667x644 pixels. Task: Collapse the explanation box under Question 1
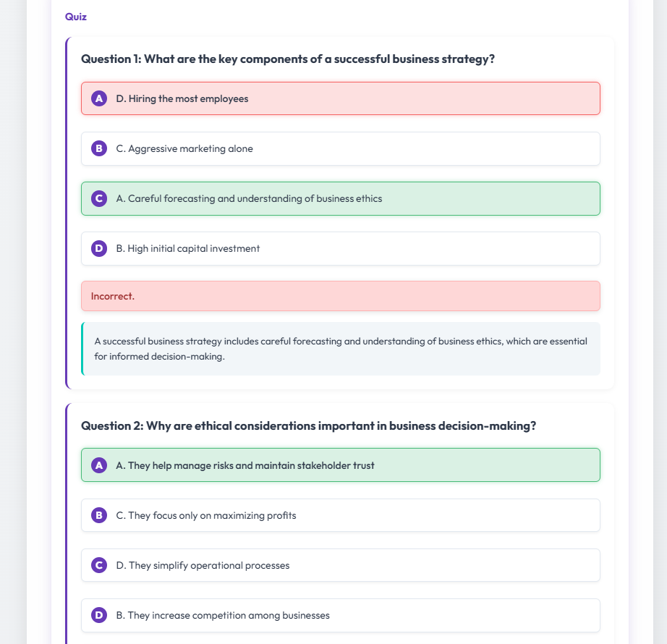340,349
